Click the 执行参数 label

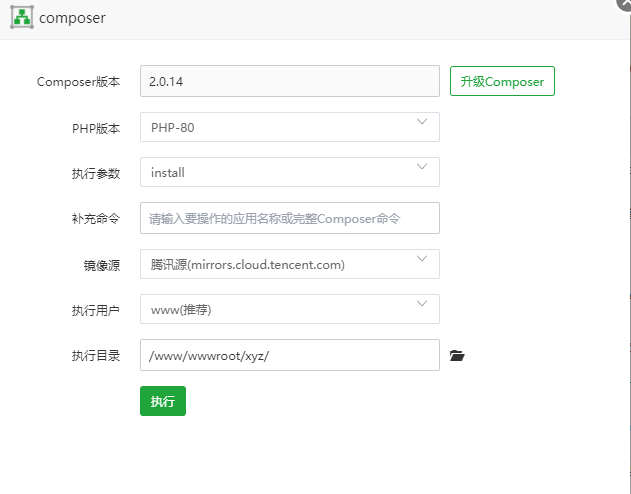(x=96, y=173)
